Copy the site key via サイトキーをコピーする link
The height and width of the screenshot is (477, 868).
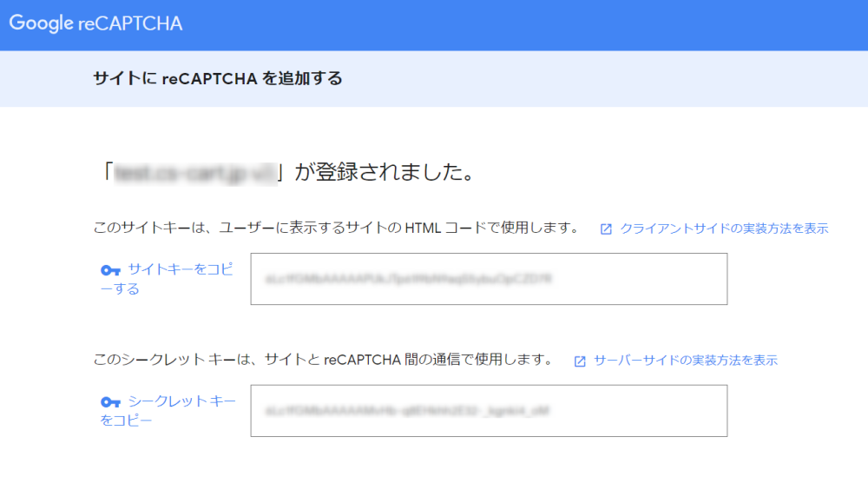pos(167,279)
